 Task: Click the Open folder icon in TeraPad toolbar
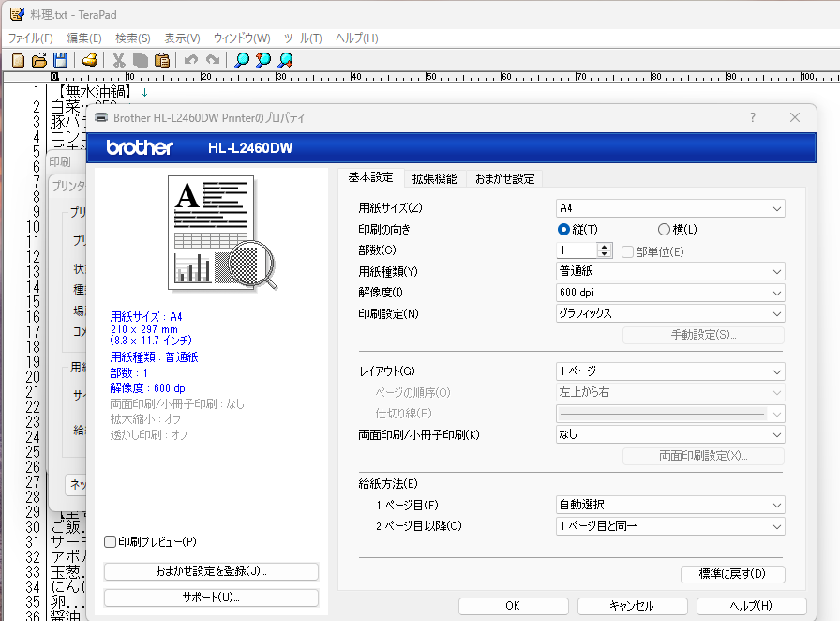pyautogui.click(x=39, y=60)
